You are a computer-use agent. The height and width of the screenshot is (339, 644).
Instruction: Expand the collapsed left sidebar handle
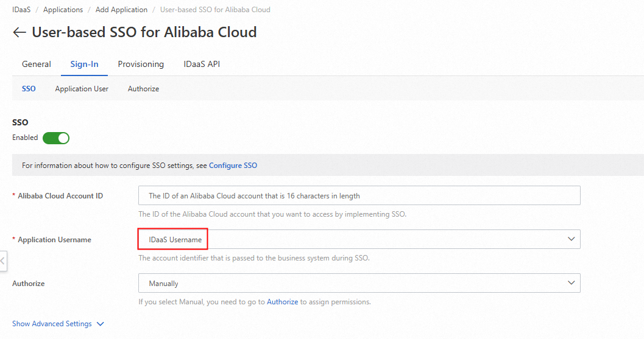[x=3, y=260]
